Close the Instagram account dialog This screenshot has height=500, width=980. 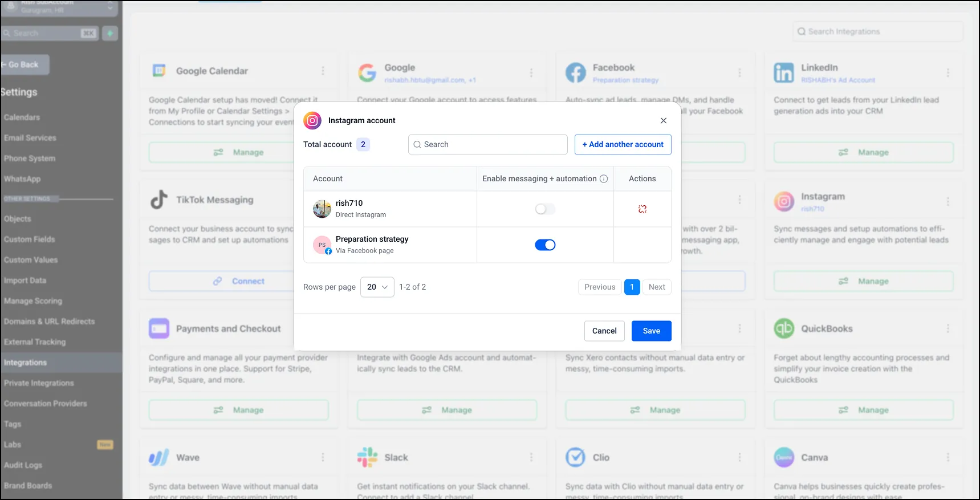pos(663,120)
